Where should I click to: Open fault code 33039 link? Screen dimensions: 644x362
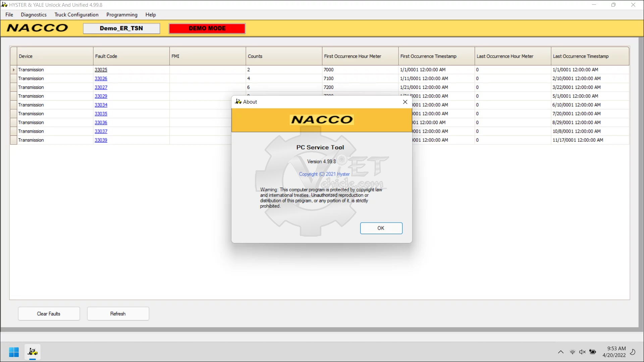click(x=101, y=140)
